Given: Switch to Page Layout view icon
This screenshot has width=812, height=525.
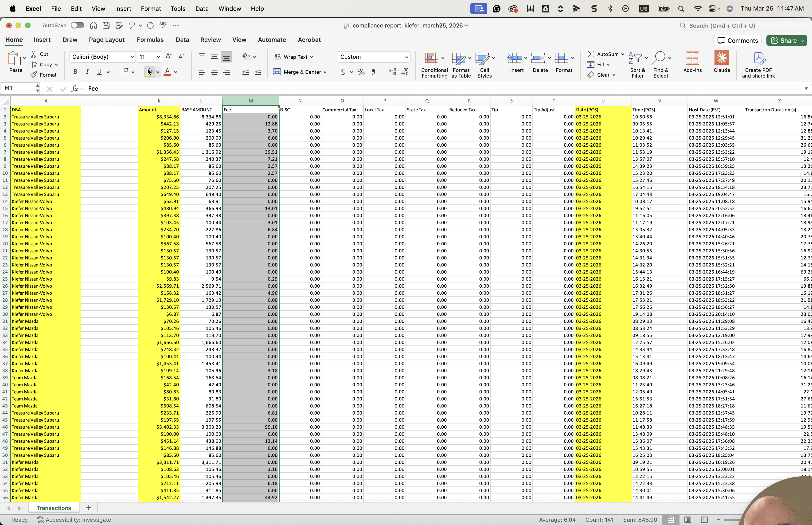Looking at the screenshot, I should [x=688, y=520].
